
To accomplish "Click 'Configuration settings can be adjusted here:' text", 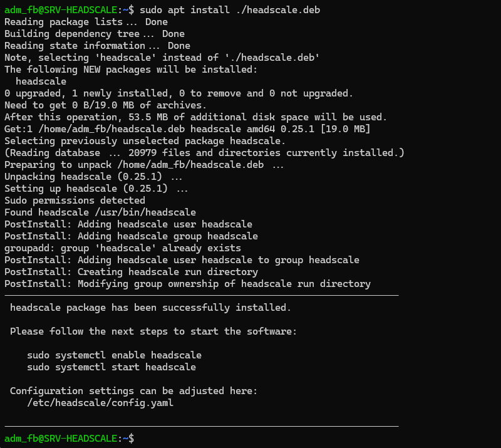I will coord(133,391).
